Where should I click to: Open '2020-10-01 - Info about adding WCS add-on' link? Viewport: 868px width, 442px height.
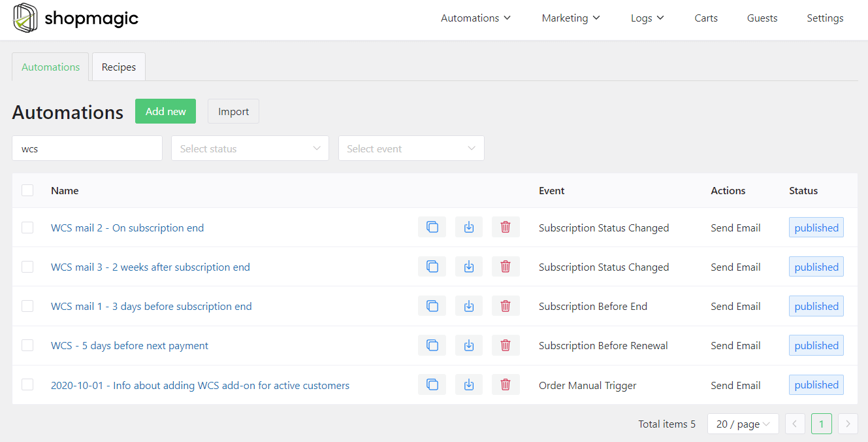click(200, 385)
